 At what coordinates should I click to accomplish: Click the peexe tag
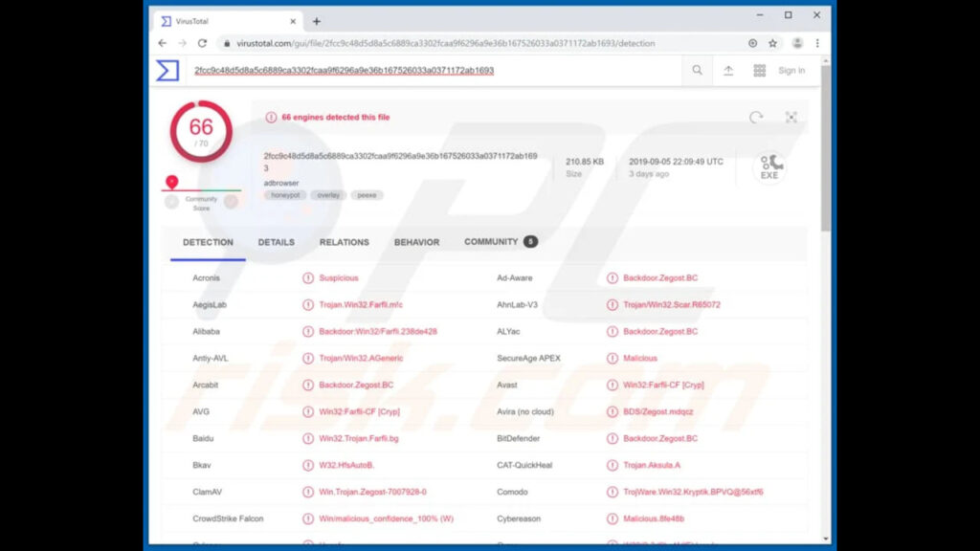click(367, 195)
